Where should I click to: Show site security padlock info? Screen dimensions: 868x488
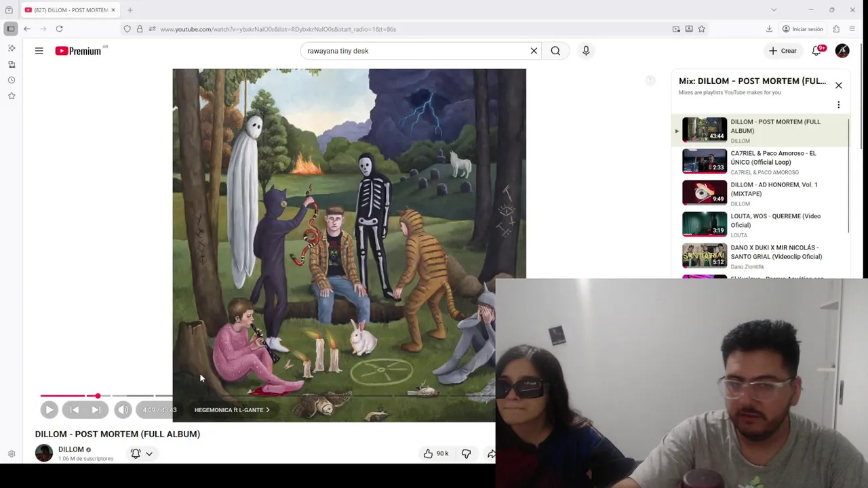pyautogui.click(x=140, y=29)
